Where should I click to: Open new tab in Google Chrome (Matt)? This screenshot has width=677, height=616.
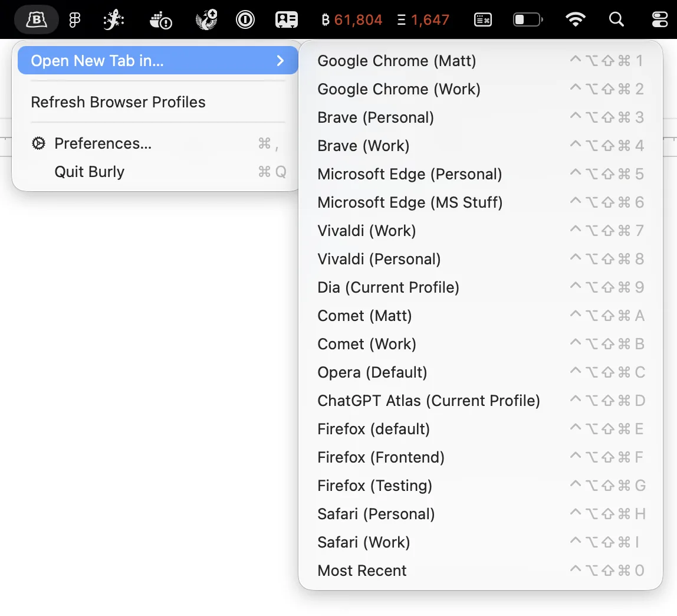[x=481, y=61]
